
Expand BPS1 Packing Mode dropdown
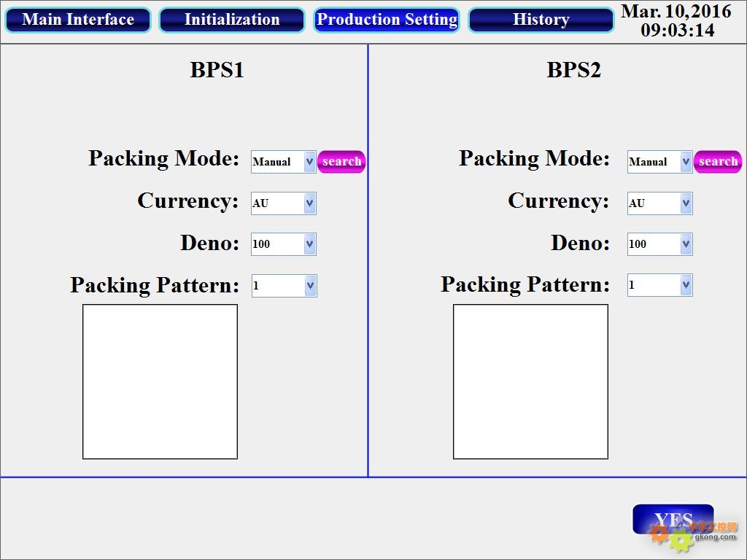pyautogui.click(x=284, y=162)
